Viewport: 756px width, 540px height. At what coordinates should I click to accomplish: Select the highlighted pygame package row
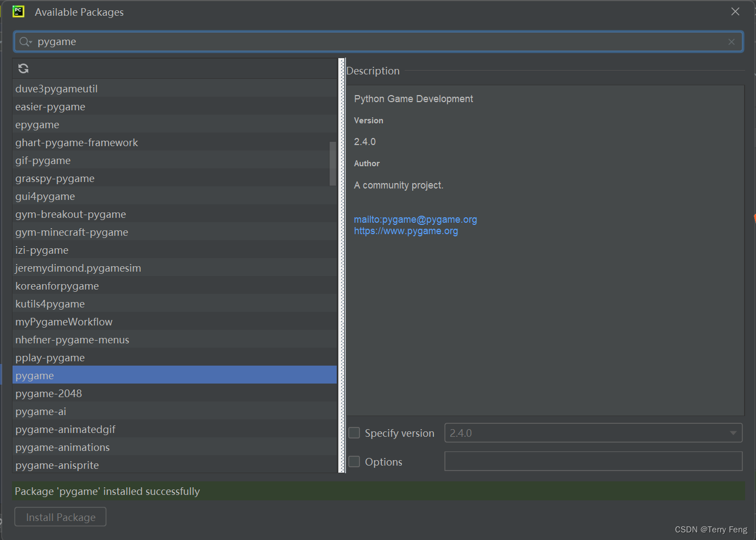(174, 375)
